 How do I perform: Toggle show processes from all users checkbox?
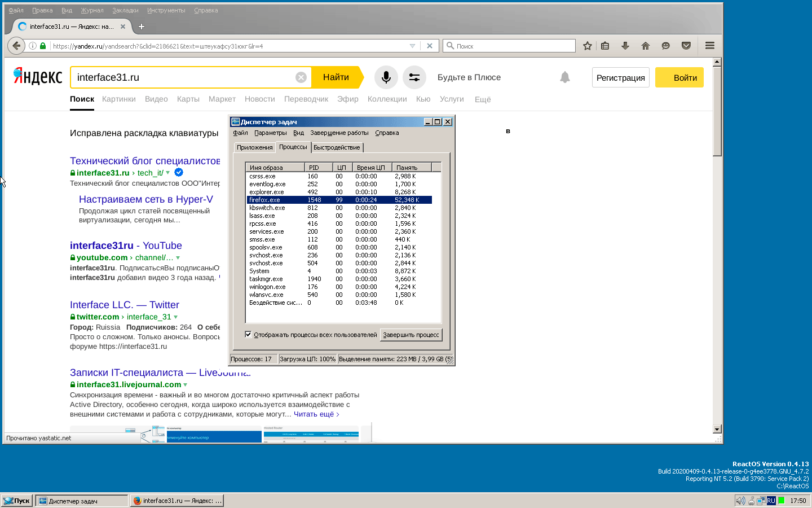pos(248,334)
